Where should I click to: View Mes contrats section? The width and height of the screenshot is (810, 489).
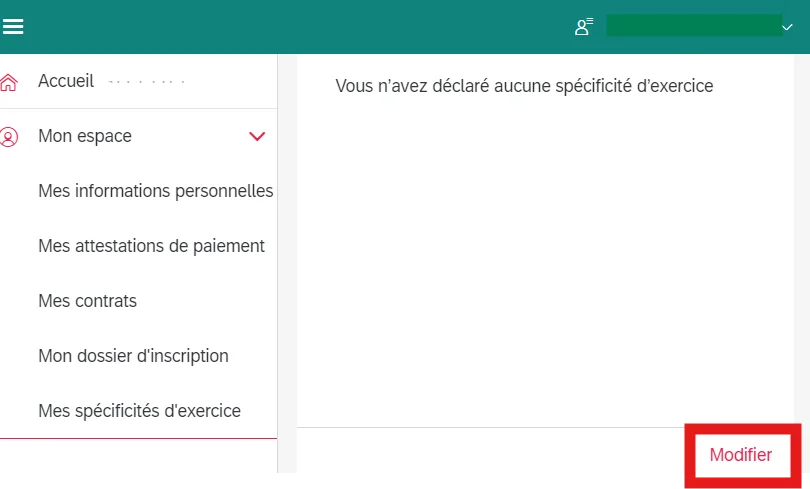pos(87,301)
